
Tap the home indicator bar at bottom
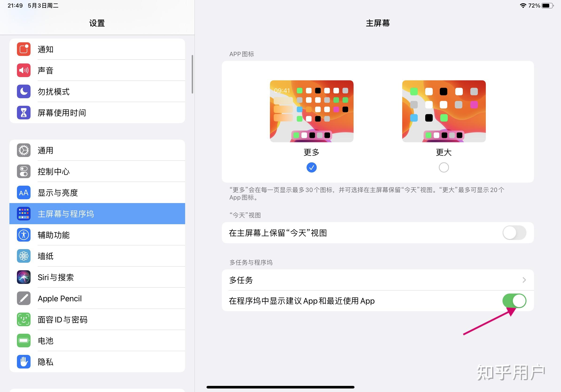coord(280,387)
